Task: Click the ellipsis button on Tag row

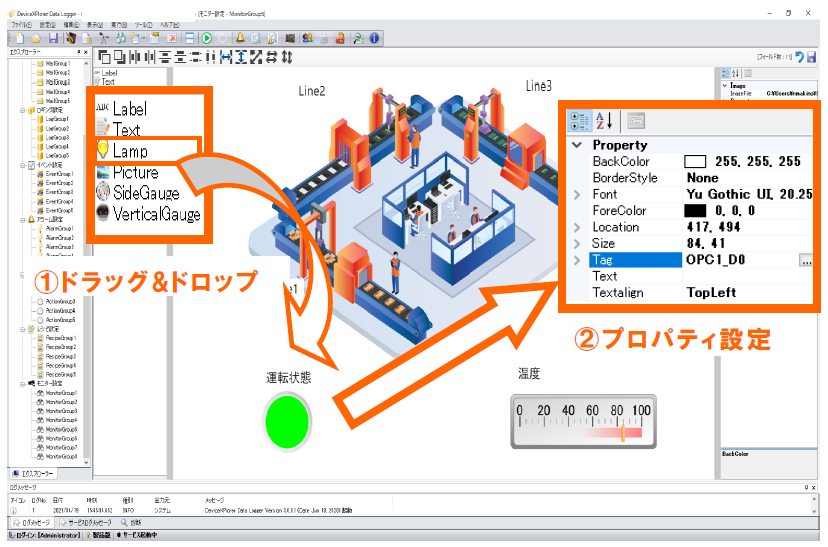Action: [806, 260]
